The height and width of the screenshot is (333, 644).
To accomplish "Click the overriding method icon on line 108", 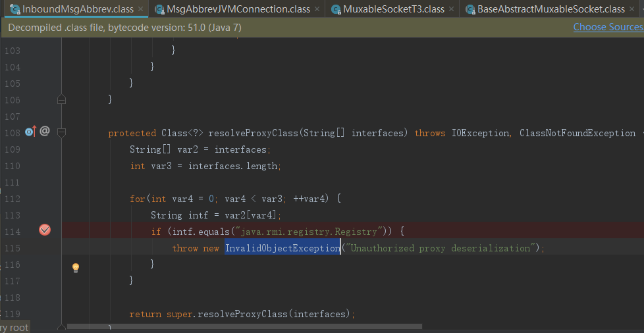I will [31, 132].
